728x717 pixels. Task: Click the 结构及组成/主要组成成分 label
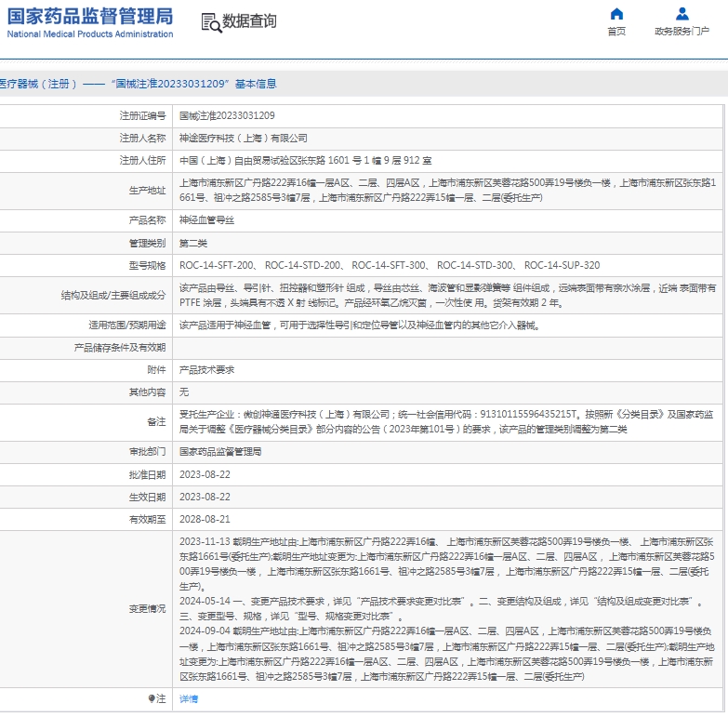click(113, 296)
